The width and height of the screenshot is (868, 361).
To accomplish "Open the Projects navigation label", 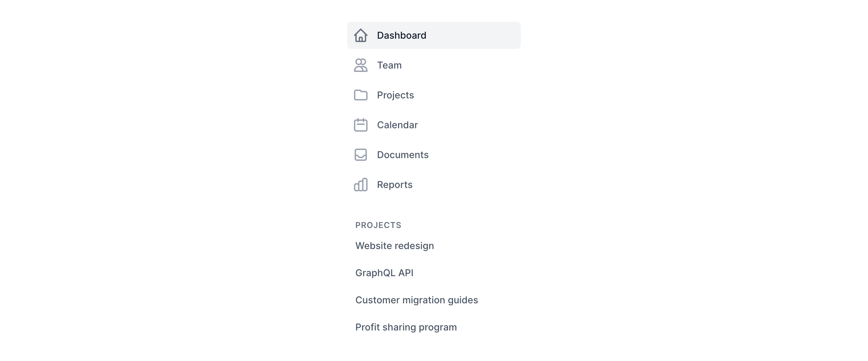I will click(x=395, y=95).
